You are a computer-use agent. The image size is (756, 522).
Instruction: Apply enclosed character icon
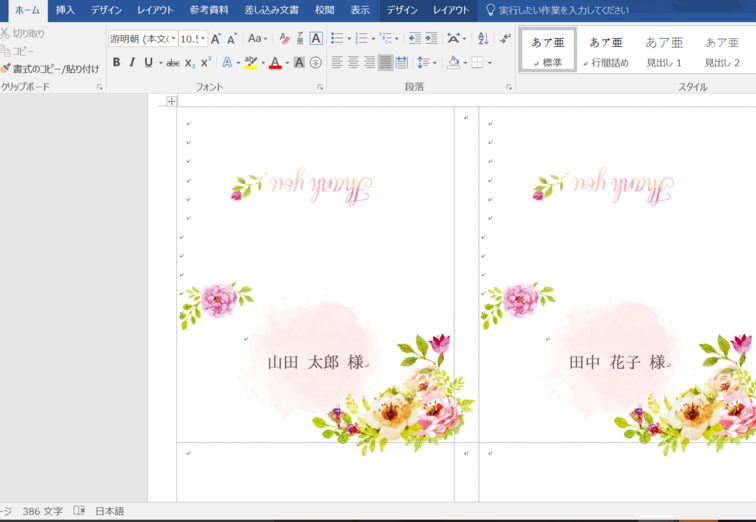click(316, 62)
